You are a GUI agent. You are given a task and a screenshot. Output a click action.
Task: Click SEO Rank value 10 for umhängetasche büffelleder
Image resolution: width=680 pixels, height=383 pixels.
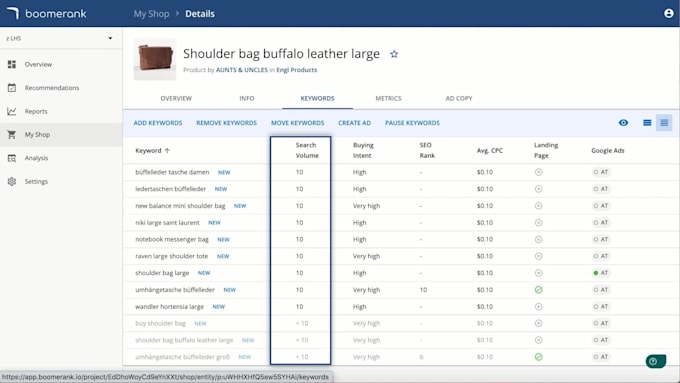coord(423,290)
